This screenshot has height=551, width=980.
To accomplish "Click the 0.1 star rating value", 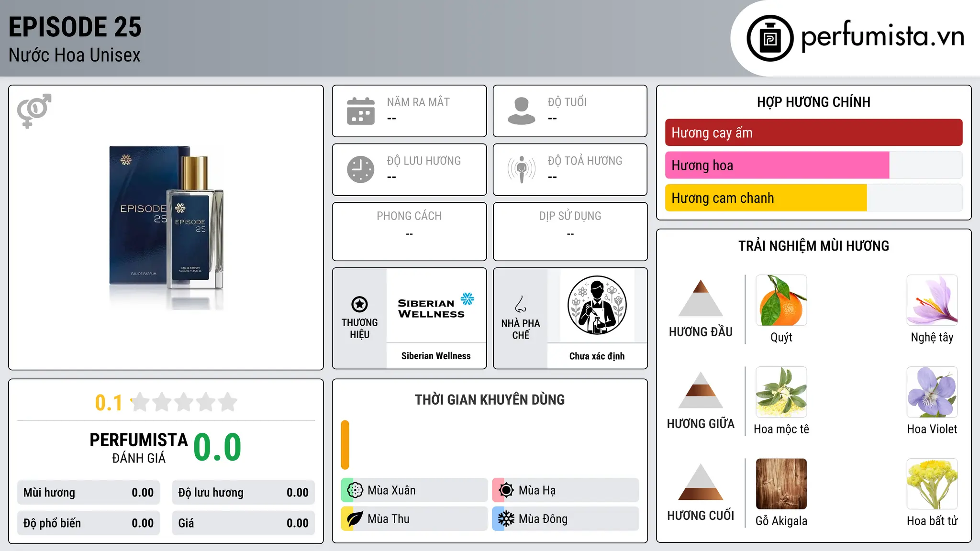I will pos(109,403).
